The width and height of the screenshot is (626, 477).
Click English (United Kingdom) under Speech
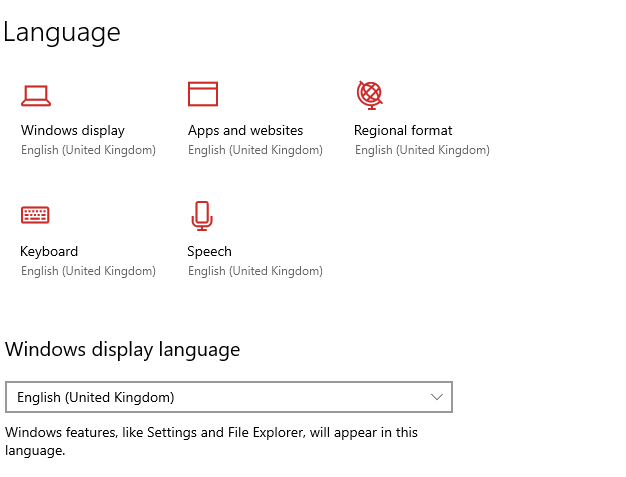255,271
